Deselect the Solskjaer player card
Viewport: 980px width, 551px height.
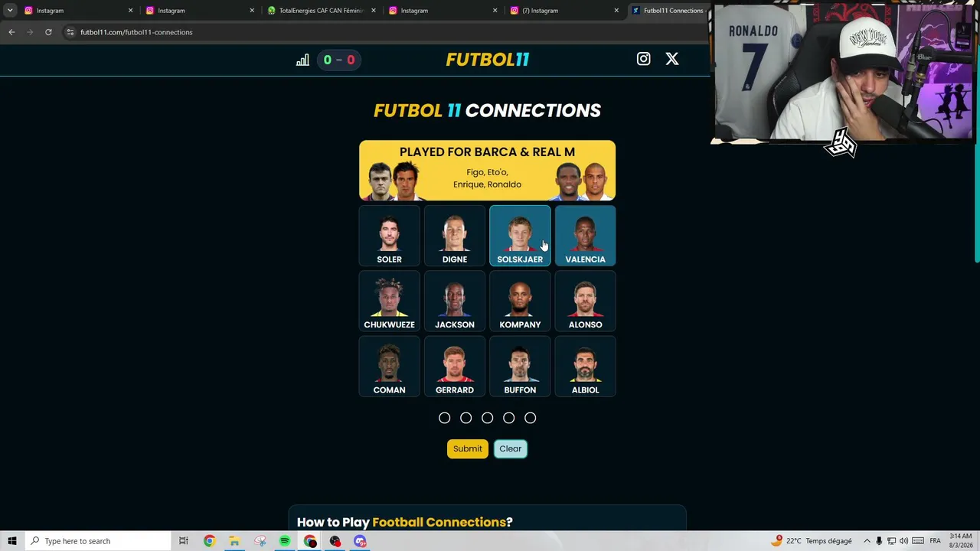tap(520, 236)
